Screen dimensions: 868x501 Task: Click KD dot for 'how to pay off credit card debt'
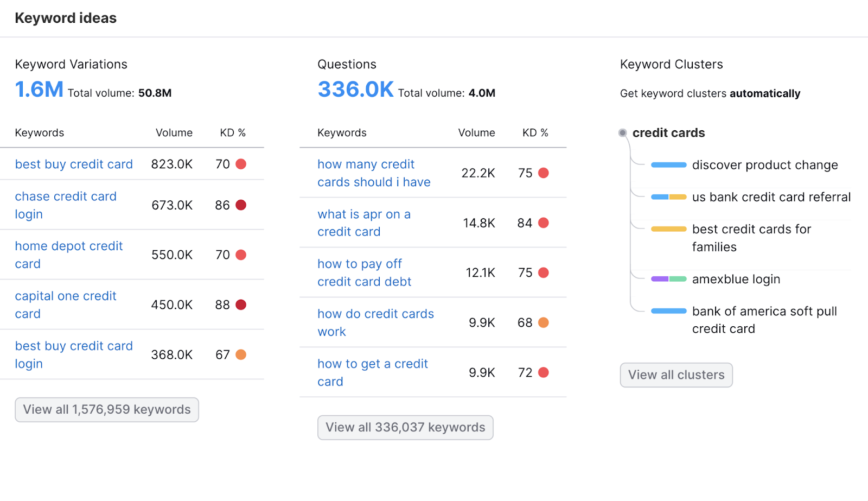(544, 273)
